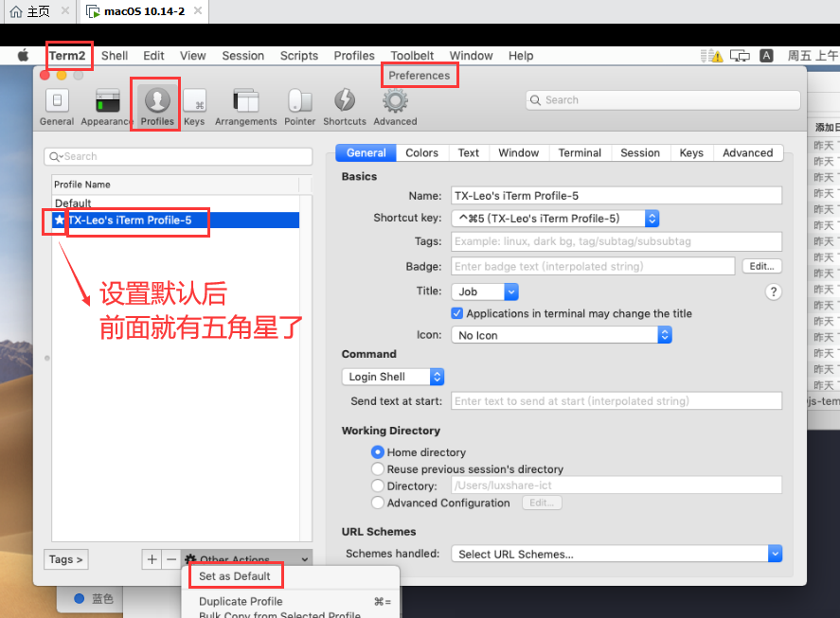This screenshot has height=618, width=840.
Task: Click the Apple menu logo
Action: click(x=23, y=55)
